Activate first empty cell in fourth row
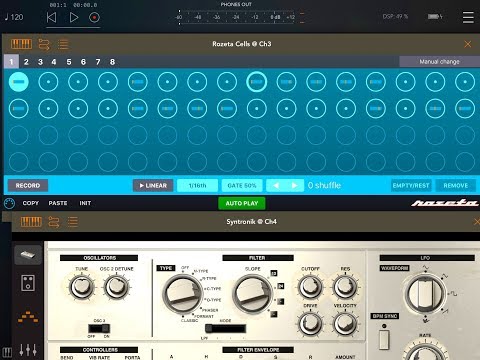This screenshot has width=480, height=360. click(x=19, y=162)
